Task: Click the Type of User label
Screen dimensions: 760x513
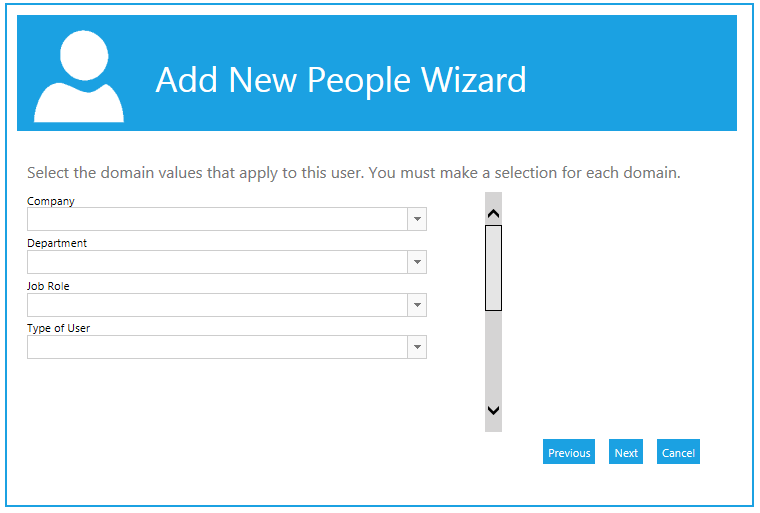Action: click(59, 328)
